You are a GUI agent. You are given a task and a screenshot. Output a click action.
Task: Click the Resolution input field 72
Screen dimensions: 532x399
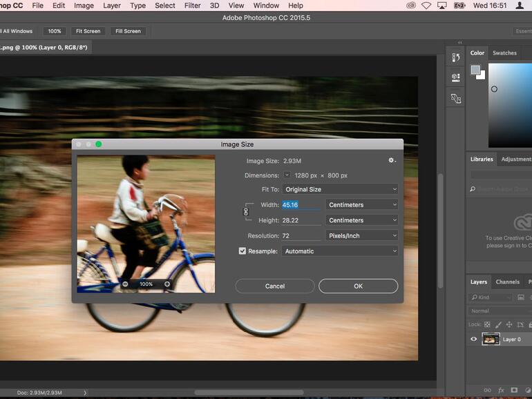301,235
